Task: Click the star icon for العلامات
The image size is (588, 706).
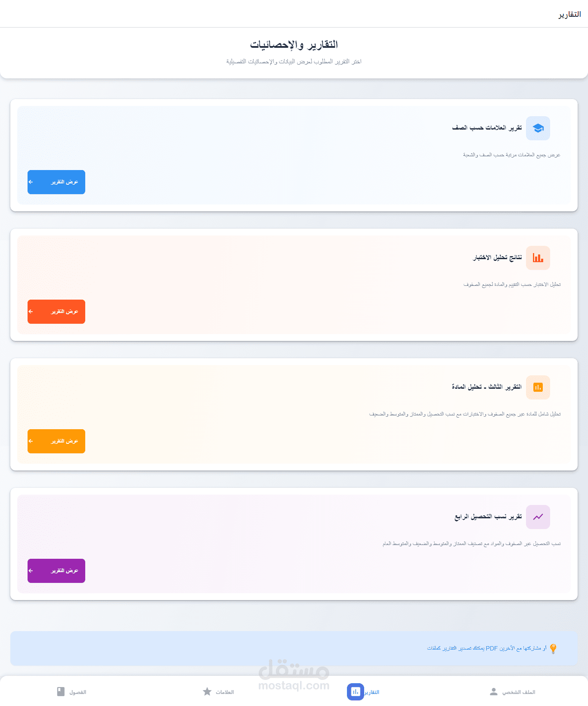Action: (x=207, y=692)
